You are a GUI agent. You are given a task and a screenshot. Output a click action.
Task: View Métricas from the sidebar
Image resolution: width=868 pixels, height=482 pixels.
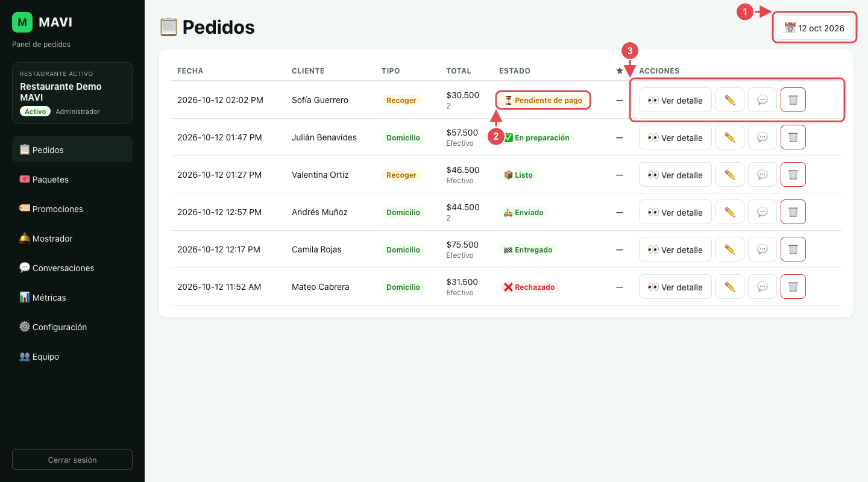tap(72, 297)
